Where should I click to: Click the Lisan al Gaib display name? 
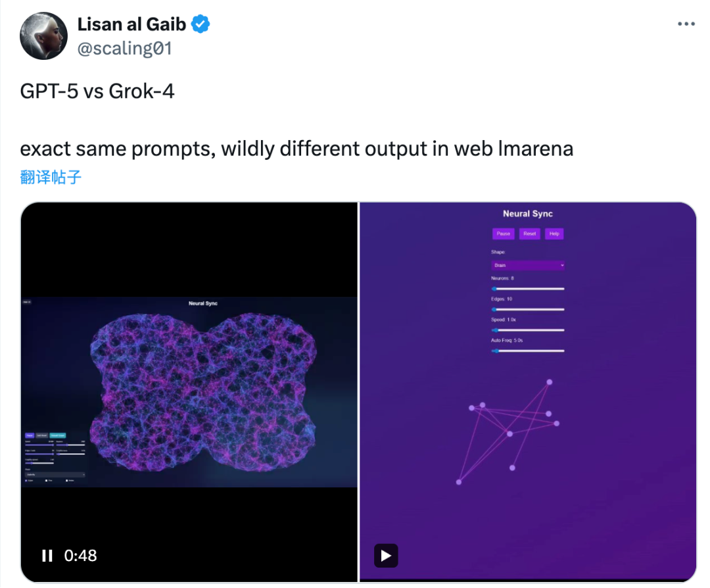(131, 24)
